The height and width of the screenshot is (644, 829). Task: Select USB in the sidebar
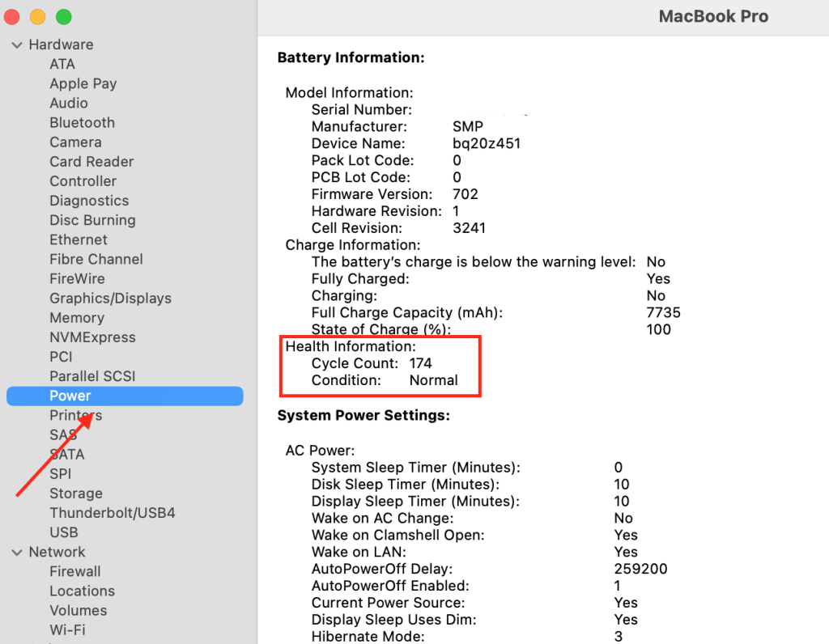point(64,533)
